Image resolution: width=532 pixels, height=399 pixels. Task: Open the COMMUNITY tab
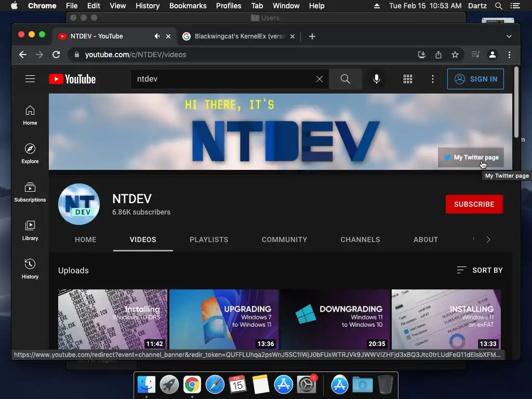point(284,240)
